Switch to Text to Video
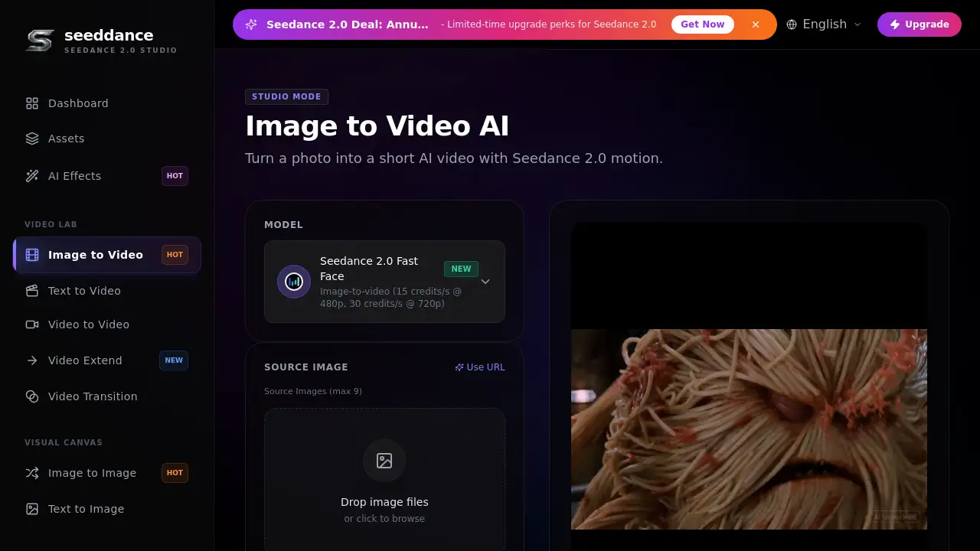This screenshot has width=980, height=551. tap(107, 291)
